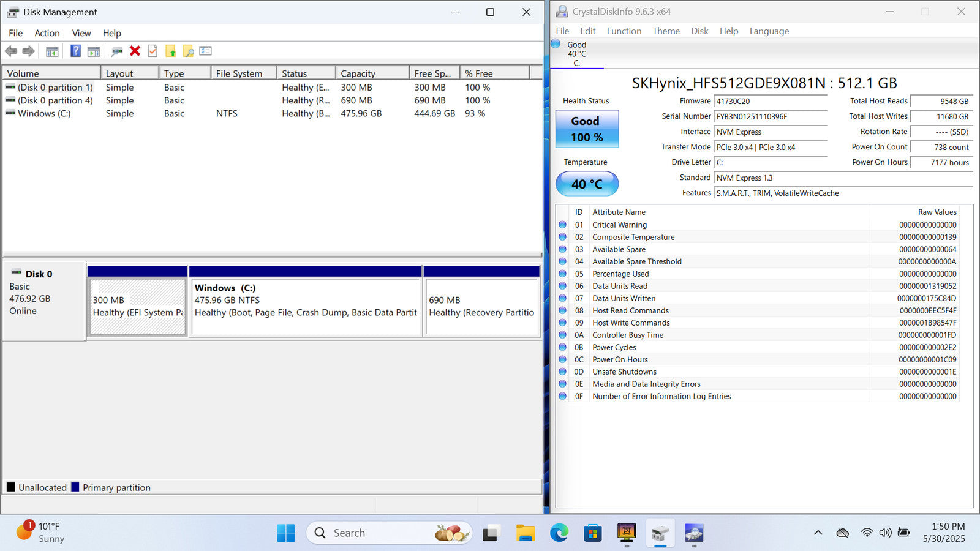
Task: Click the folder with magnifier toolbar icon
Action: coord(188,51)
